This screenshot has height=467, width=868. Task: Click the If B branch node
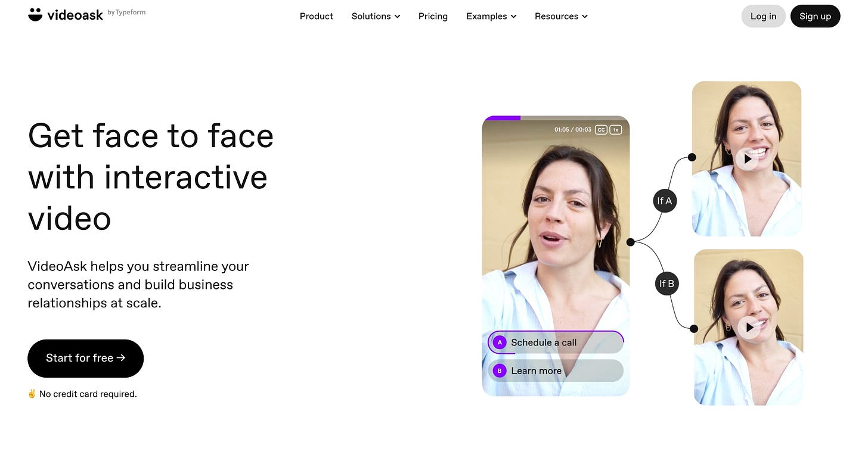(x=666, y=284)
